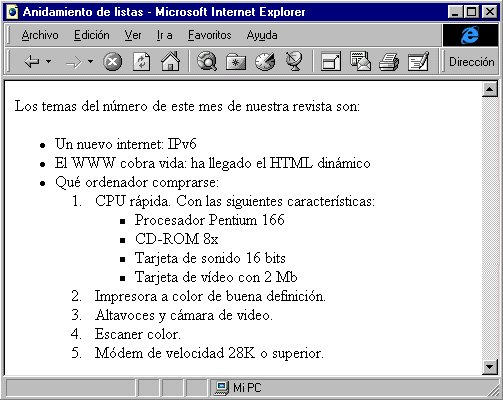Click the Stop loading icon
Viewport: 503px width, 400px height.
(x=113, y=62)
